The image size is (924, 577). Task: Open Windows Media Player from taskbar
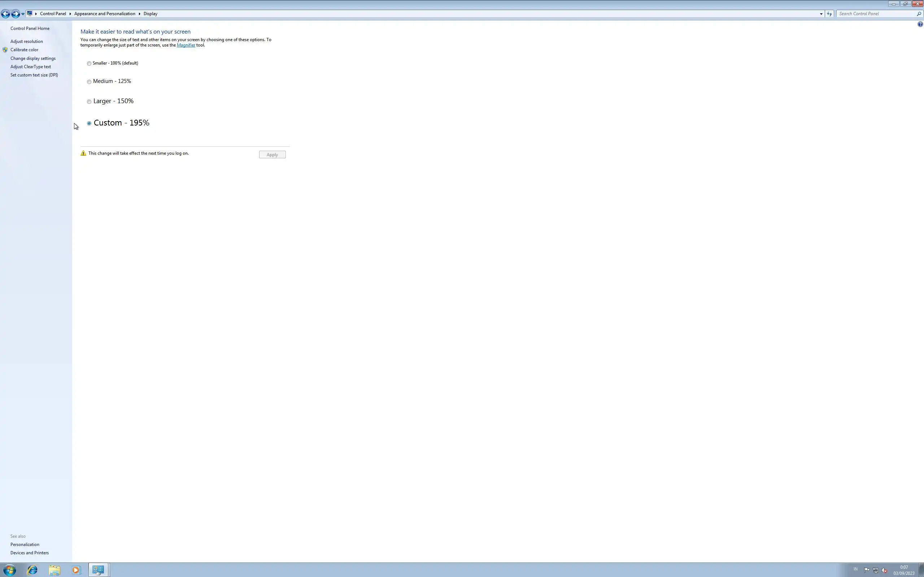[76, 570]
